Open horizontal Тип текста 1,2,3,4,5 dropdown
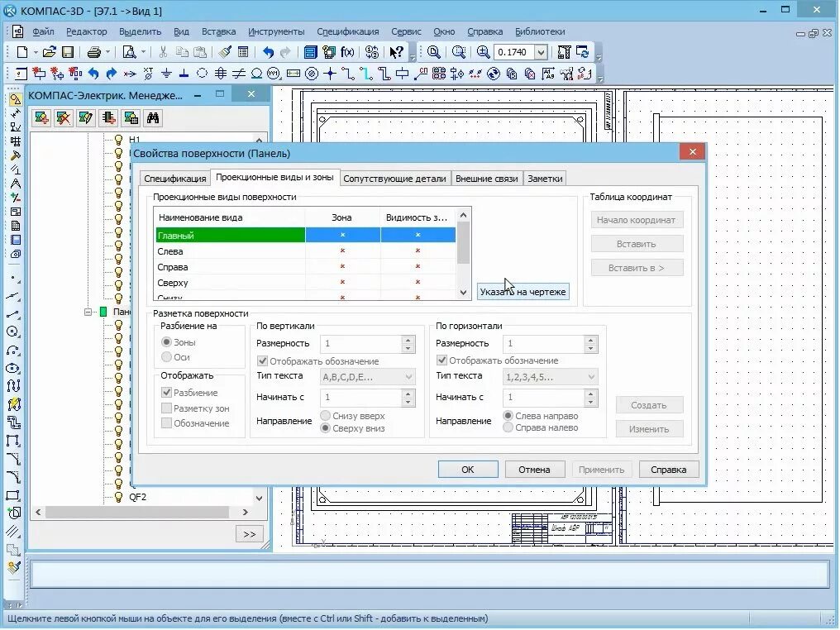 (x=591, y=377)
